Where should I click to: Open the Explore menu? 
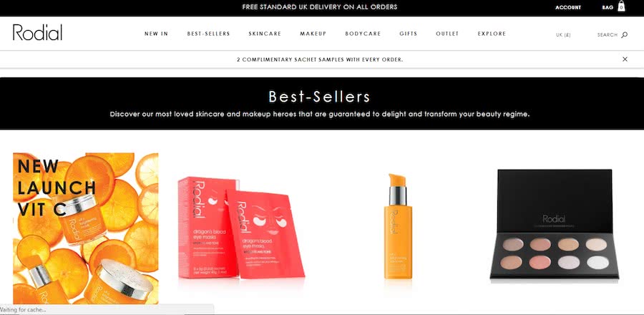point(492,34)
